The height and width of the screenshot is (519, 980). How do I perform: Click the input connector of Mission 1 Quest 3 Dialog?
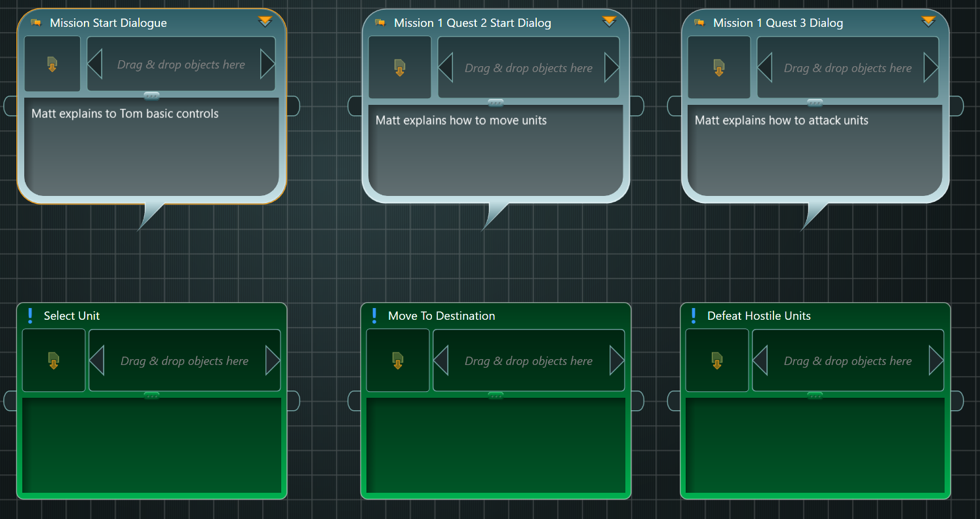(674, 106)
